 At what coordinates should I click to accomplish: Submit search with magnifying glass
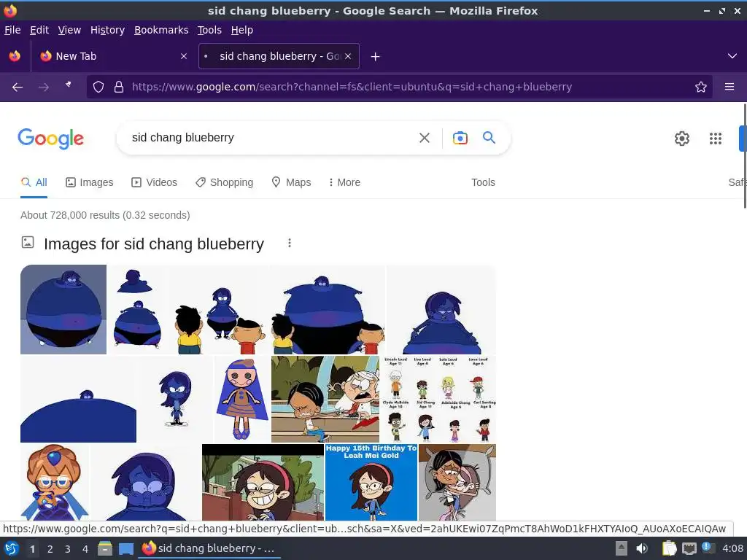pyautogui.click(x=489, y=138)
